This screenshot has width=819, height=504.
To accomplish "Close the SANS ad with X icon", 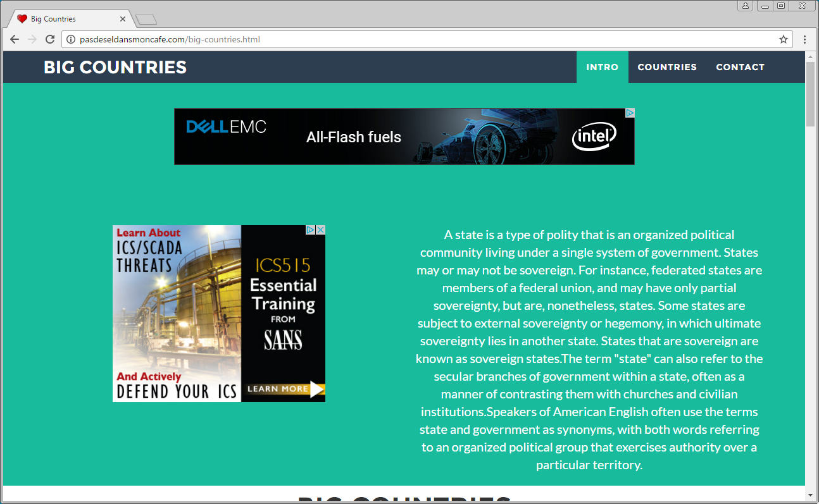I will [320, 230].
